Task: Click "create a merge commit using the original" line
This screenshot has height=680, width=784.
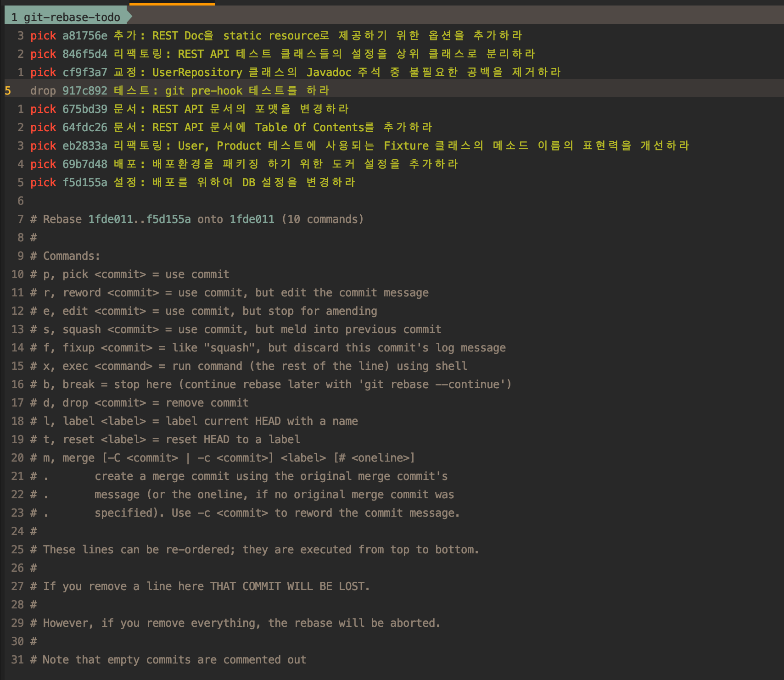Action: [x=271, y=476]
